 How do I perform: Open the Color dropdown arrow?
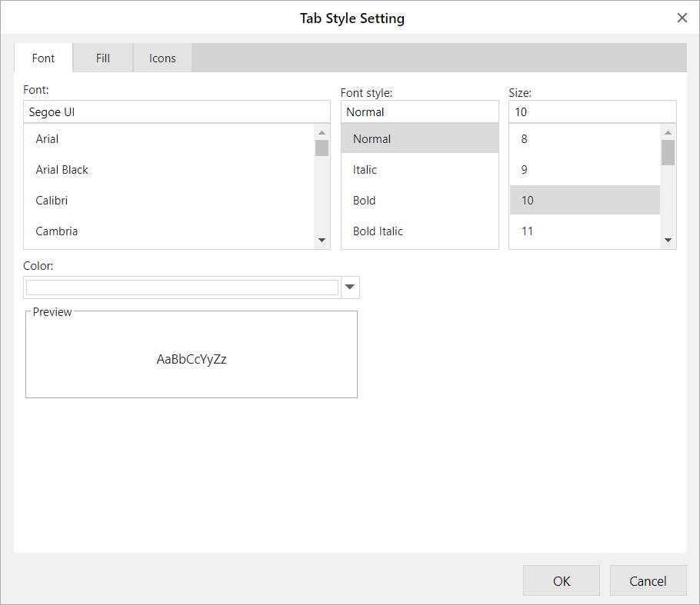(x=350, y=287)
